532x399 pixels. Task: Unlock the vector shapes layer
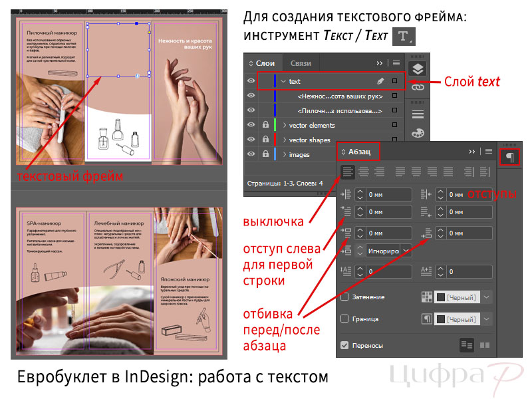(265, 139)
